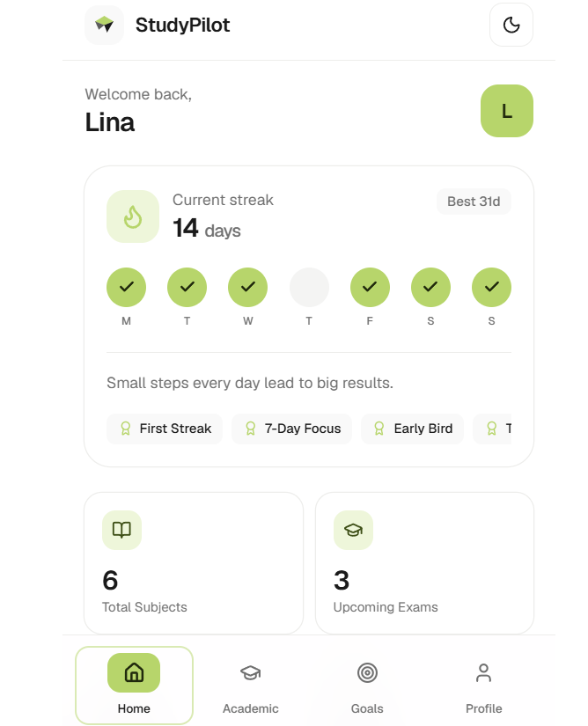Open the Total Subjects card
The height and width of the screenshot is (726, 588).
tap(194, 563)
